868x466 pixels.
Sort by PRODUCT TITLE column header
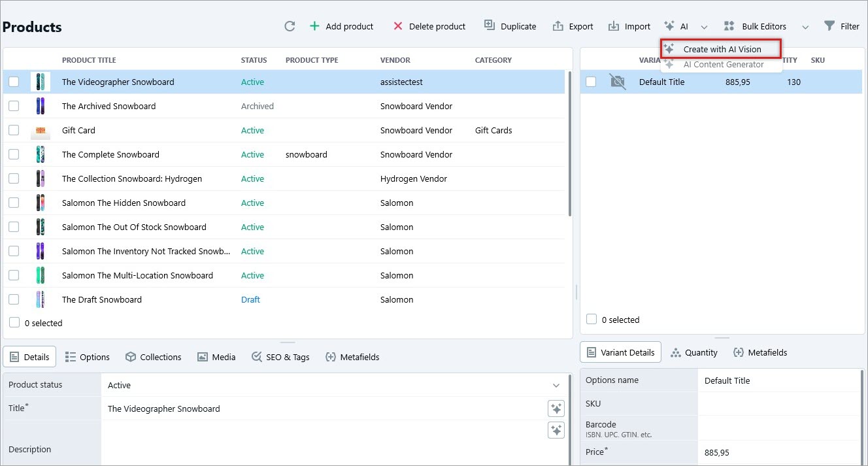click(89, 60)
